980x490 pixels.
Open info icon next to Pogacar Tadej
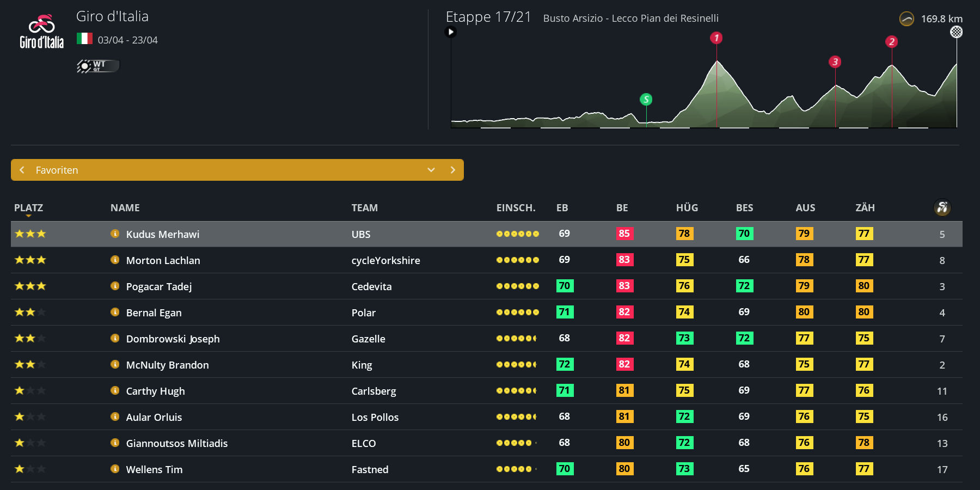(115, 286)
